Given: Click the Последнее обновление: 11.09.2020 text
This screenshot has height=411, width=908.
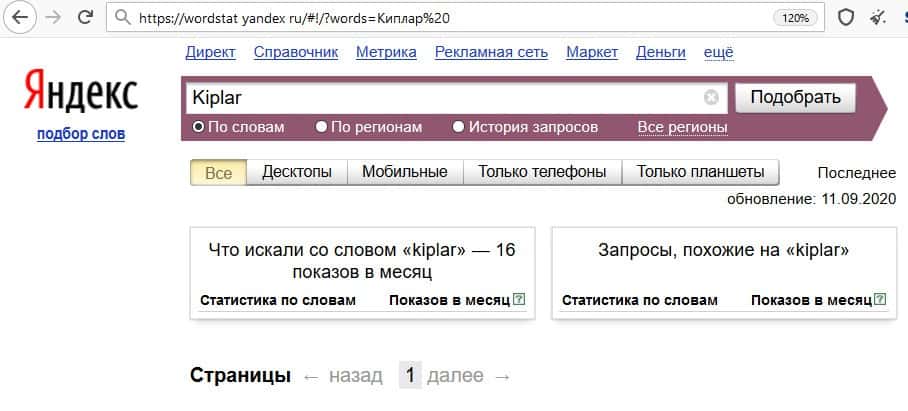Looking at the screenshot, I should tap(812, 186).
